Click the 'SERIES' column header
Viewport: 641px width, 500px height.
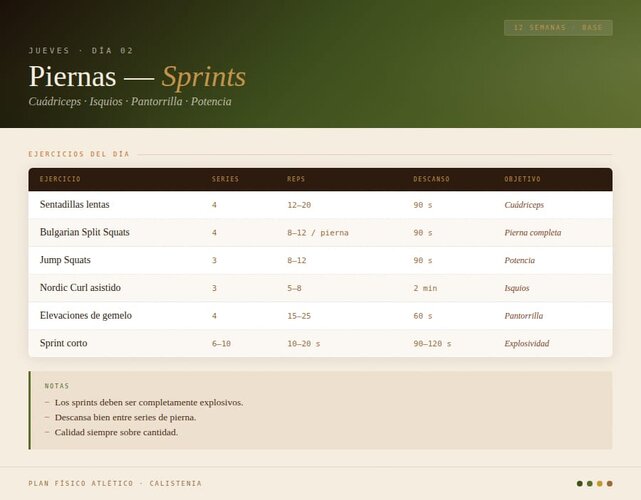225,179
